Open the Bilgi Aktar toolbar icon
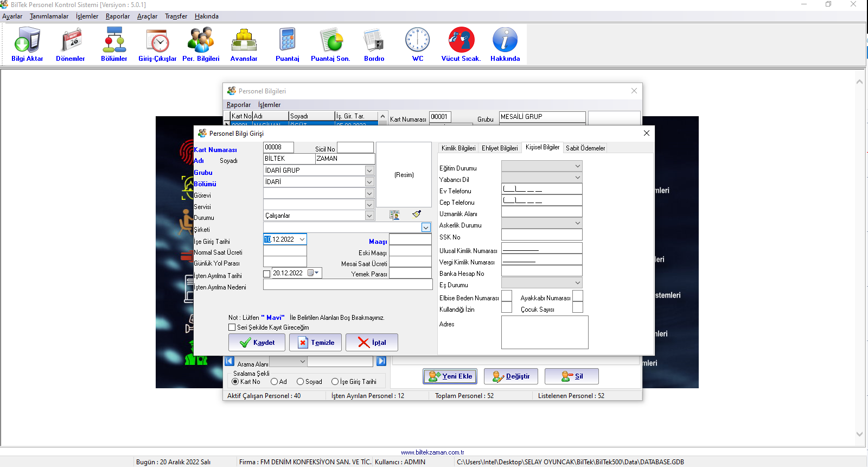The image size is (868, 467). (x=27, y=45)
